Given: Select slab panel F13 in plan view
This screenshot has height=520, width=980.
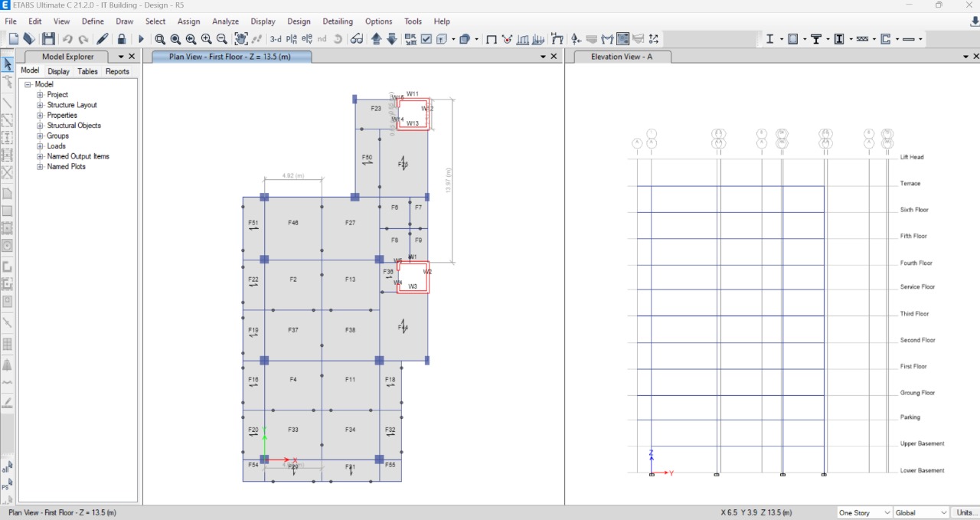Looking at the screenshot, I should coord(350,285).
